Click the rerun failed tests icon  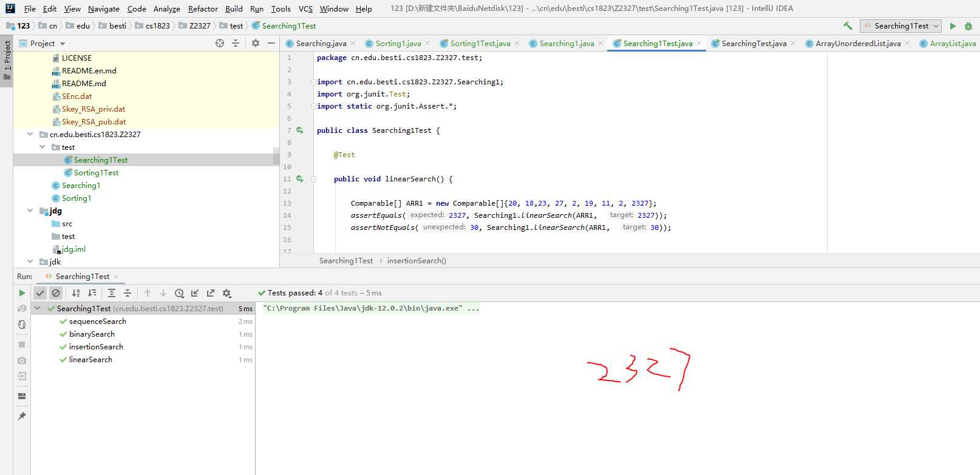pos(22,309)
